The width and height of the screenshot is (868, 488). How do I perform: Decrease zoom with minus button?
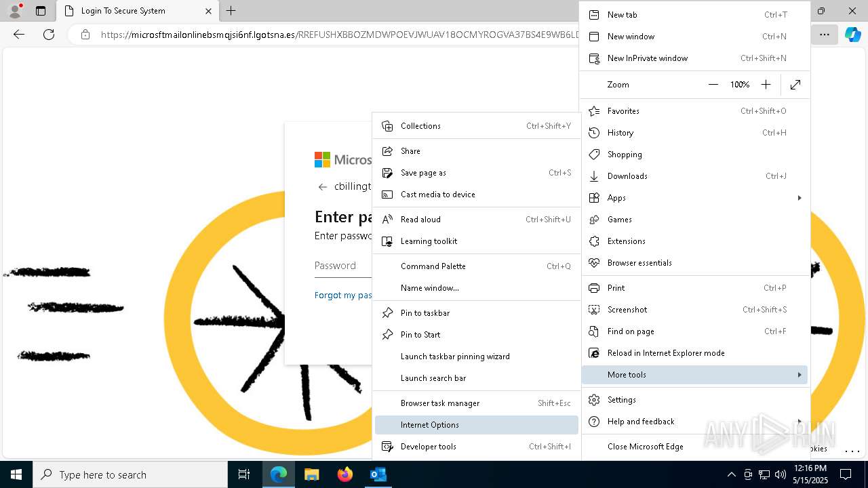[x=713, y=85]
